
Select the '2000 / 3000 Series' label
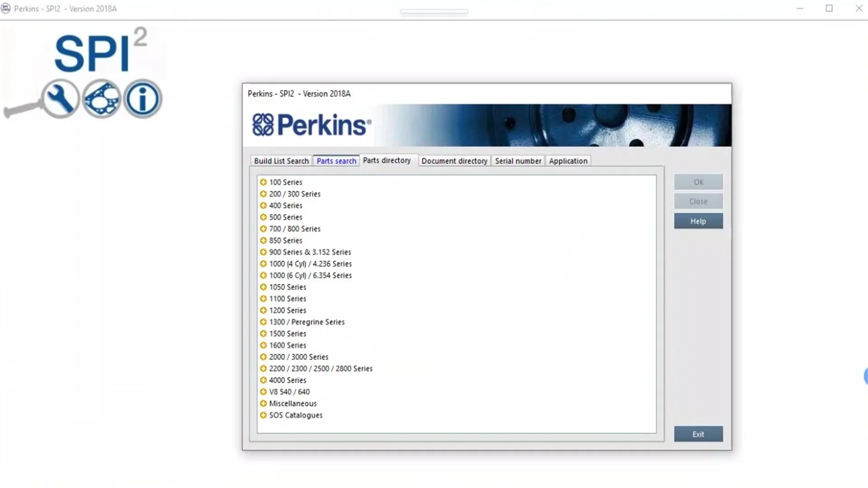coord(299,357)
